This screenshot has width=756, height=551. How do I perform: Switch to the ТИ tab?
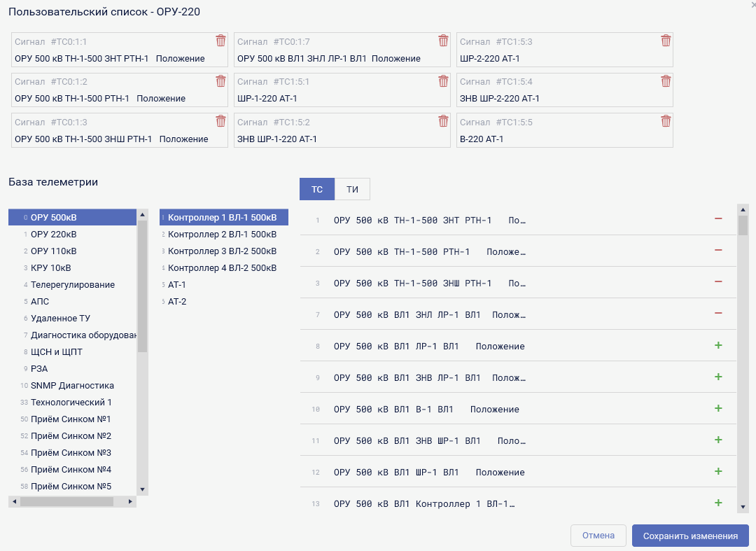coord(352,189)
